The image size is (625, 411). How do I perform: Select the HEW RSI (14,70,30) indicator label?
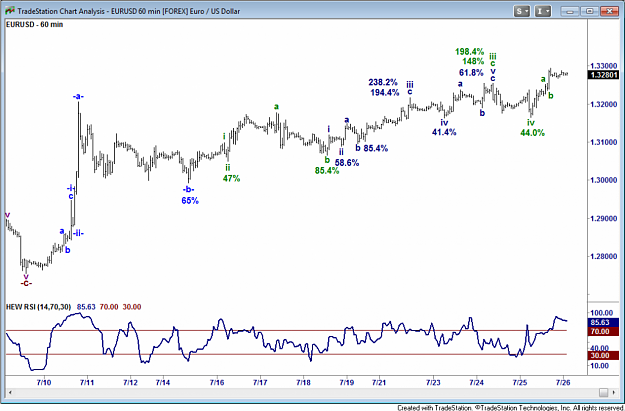pyautogui.click(x=38, y=307)
